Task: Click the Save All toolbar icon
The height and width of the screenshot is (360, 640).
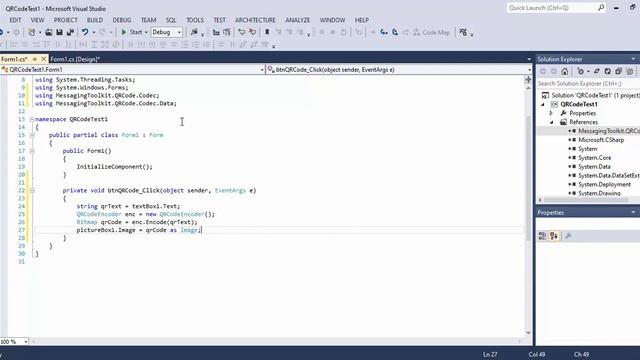Action: pos(70,32)
